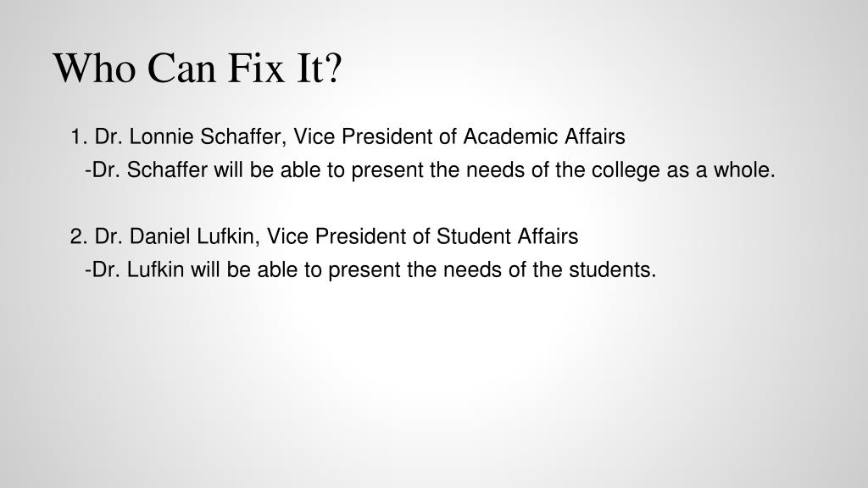The height and width of the screenshot is (488, 868).
Task: Click the sentence about needs of the students
Action: tap(370, 270)
